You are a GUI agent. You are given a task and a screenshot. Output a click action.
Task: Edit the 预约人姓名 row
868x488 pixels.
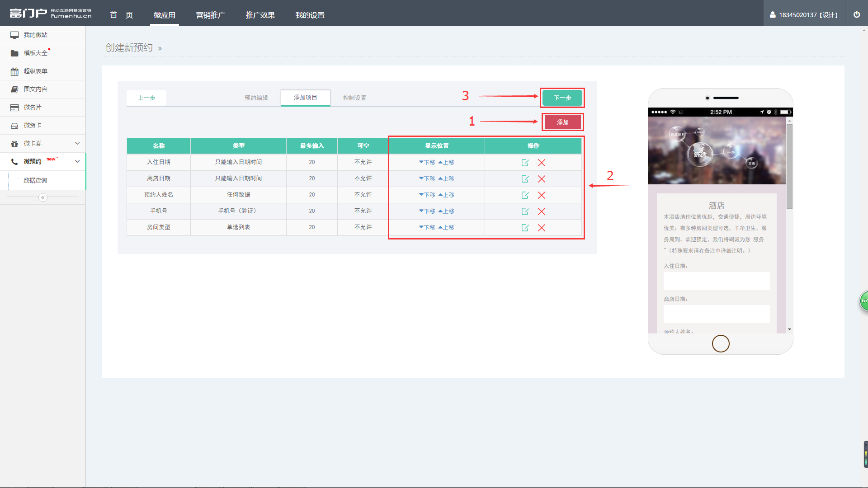(x=525, y=195)
